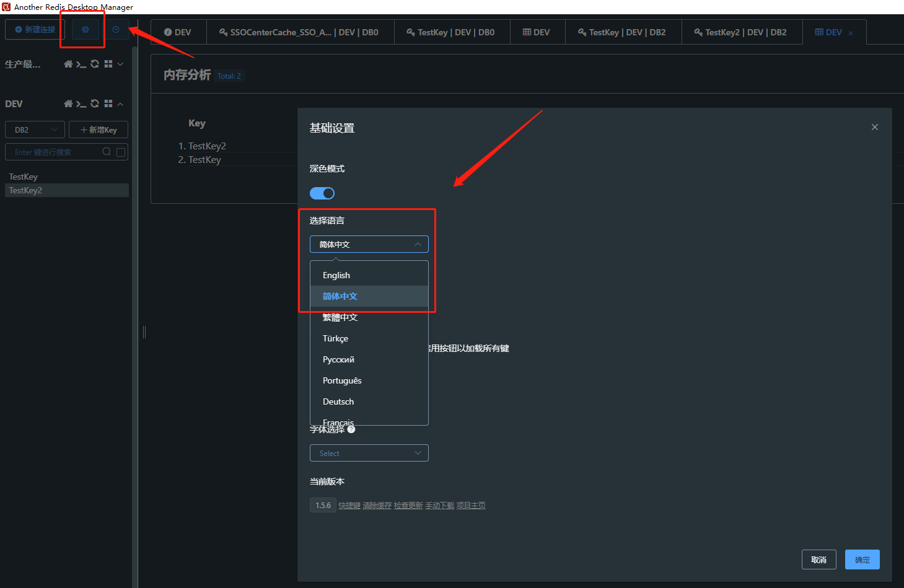Choose Deutsch from language list

click(369, 402)
